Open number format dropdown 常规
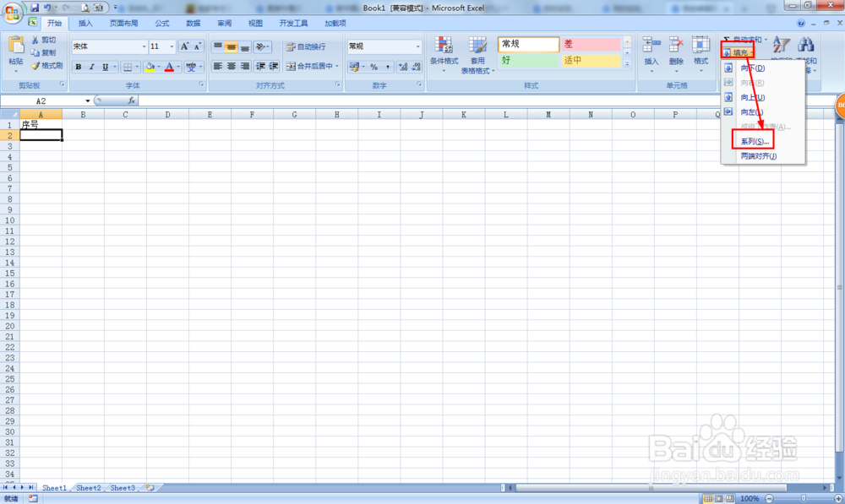 click(417, 46)
